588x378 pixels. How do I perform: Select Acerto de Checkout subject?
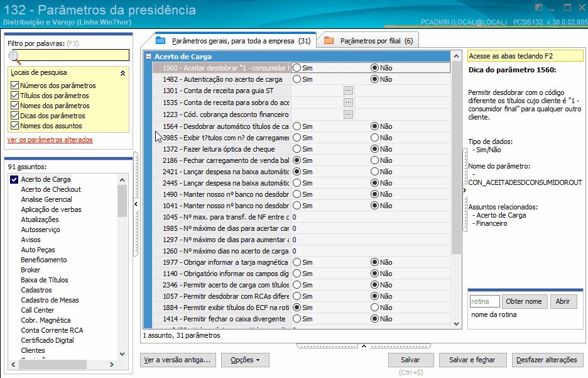pos(51,189)
